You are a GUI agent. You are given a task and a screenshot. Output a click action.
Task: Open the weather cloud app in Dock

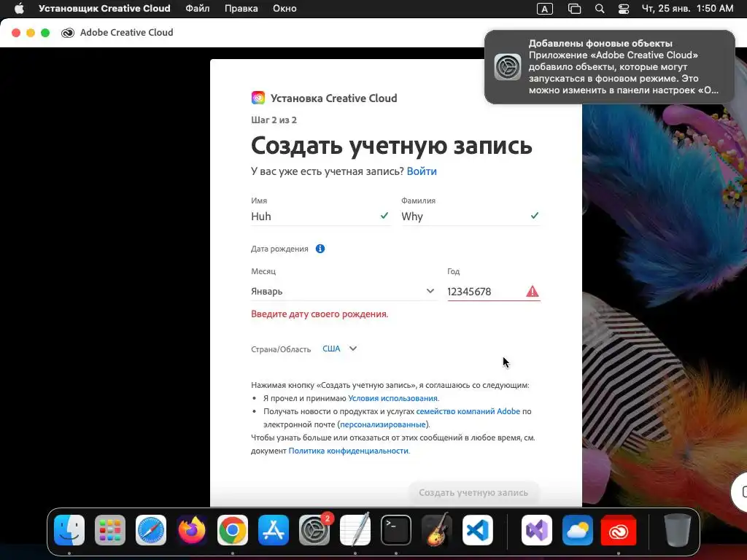click(x=578, y=530)
